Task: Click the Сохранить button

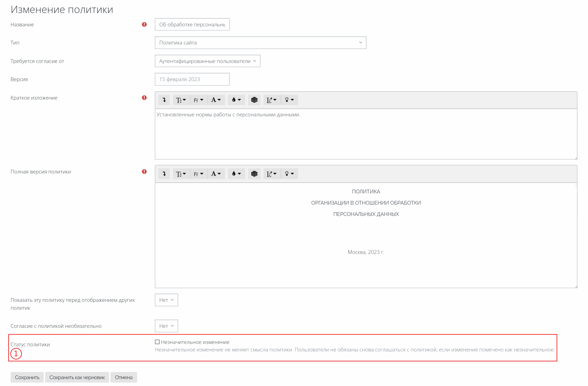Action: tap(27, 377)
